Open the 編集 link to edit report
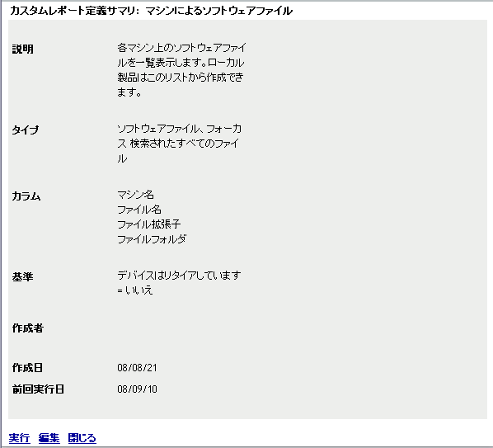This screenshot has height=448, width=493. click(49, 437)
